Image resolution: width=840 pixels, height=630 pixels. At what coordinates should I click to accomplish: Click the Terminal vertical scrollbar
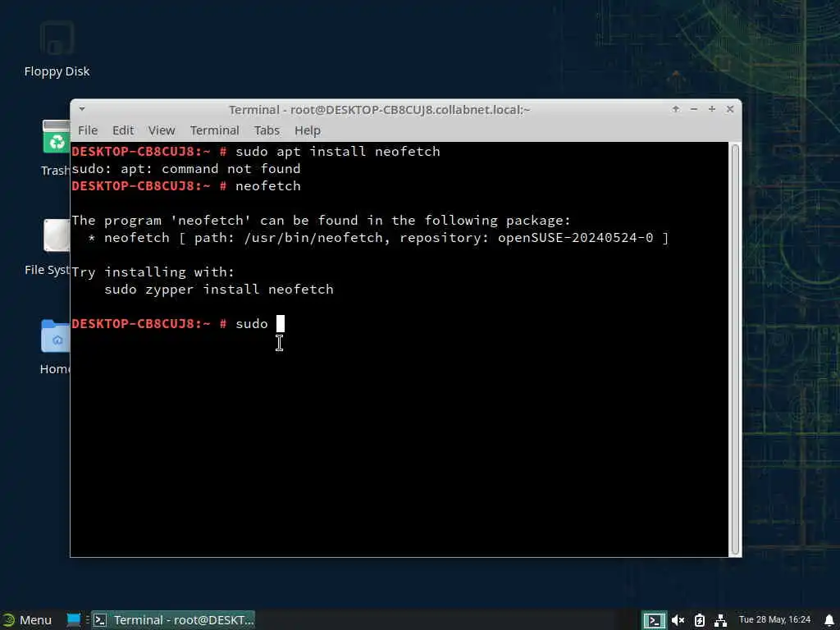coord(735,349)
